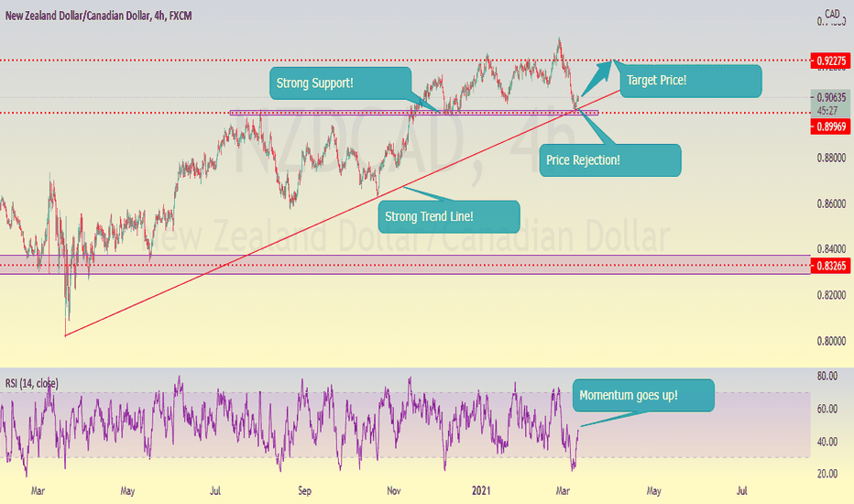This screenshot has height=504, width=854.
Task: Click the Nov label on time axis
Action: (394, 491)
